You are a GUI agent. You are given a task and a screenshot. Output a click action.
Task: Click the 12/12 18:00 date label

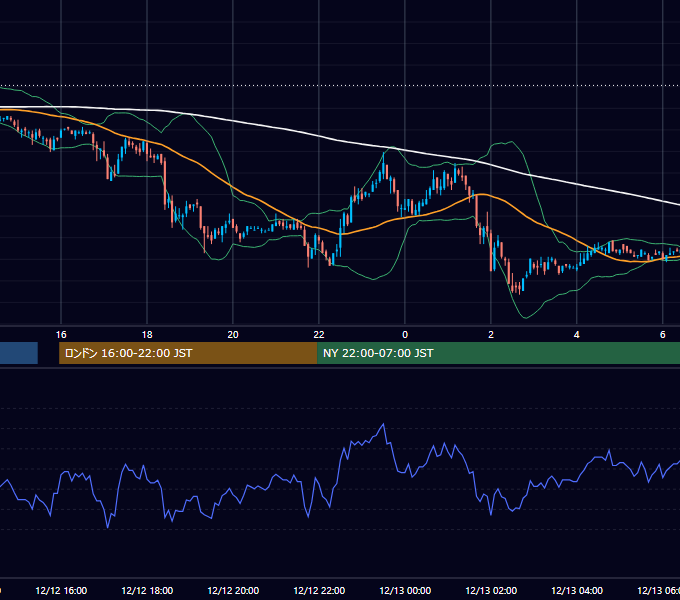point(147,590)
